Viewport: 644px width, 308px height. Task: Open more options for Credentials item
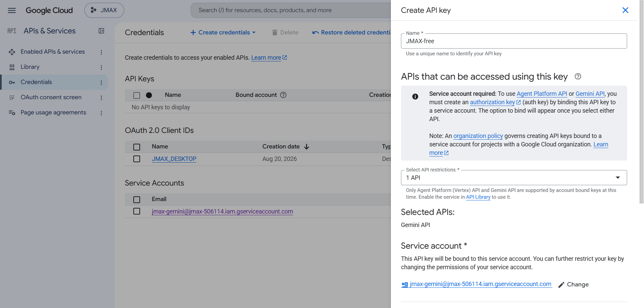101,82
